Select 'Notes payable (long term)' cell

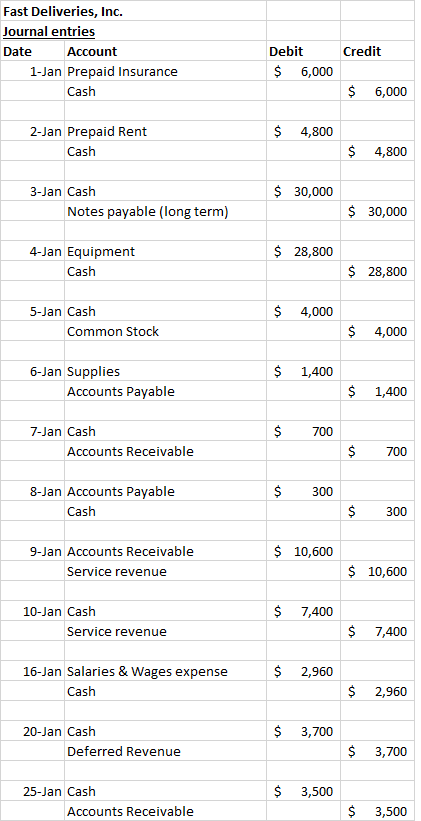165,212
